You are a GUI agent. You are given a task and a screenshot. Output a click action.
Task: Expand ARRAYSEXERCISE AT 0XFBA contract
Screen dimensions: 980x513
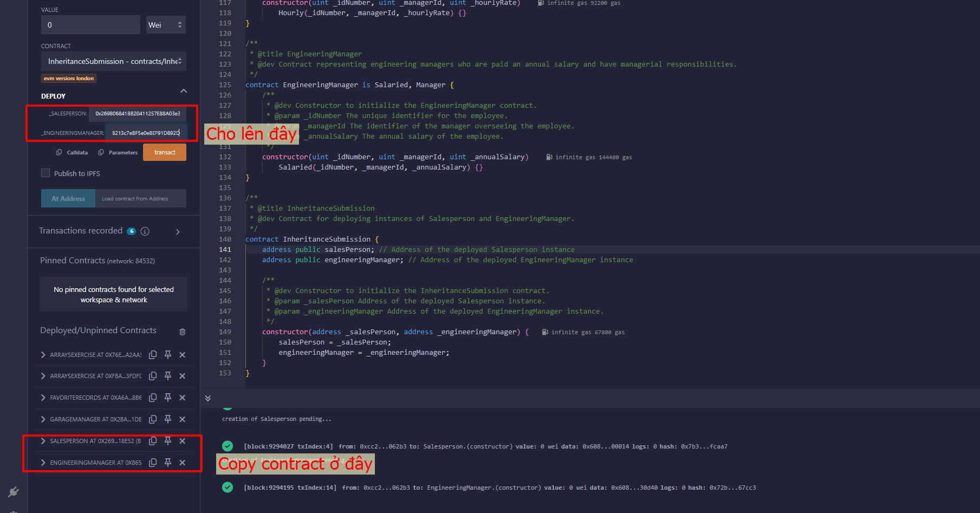(43, 376)
